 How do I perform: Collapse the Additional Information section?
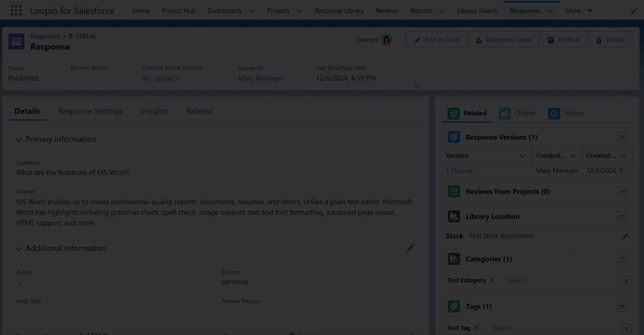(19, 249)
